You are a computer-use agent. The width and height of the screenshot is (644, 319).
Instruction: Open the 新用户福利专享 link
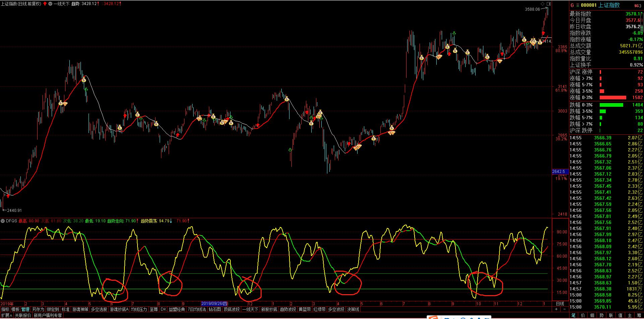point(48,315)
